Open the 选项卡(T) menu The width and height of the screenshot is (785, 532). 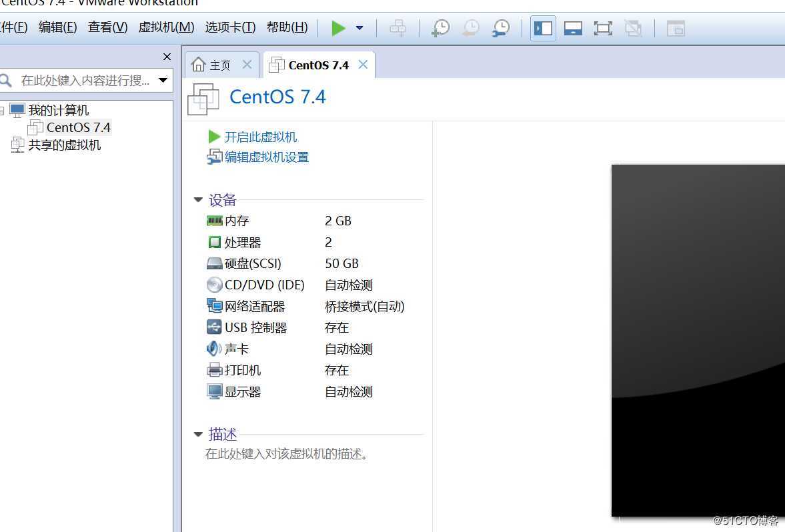230,27
